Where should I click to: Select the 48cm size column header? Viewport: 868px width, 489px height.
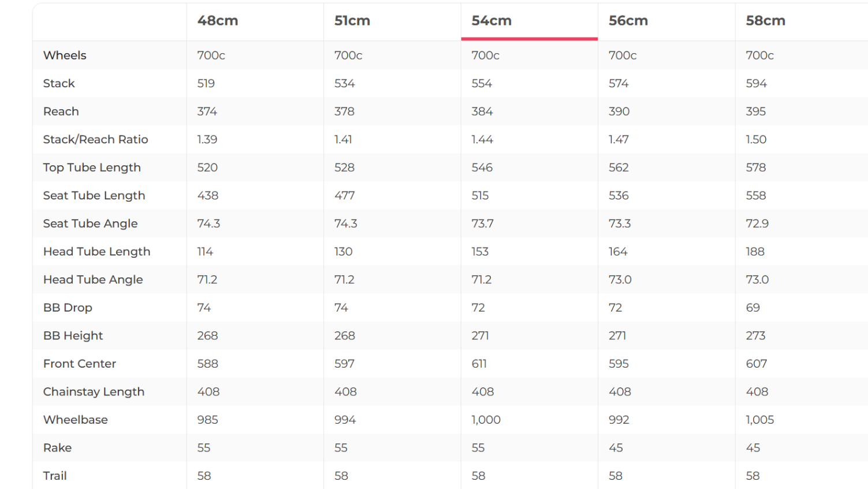[218, 21]
